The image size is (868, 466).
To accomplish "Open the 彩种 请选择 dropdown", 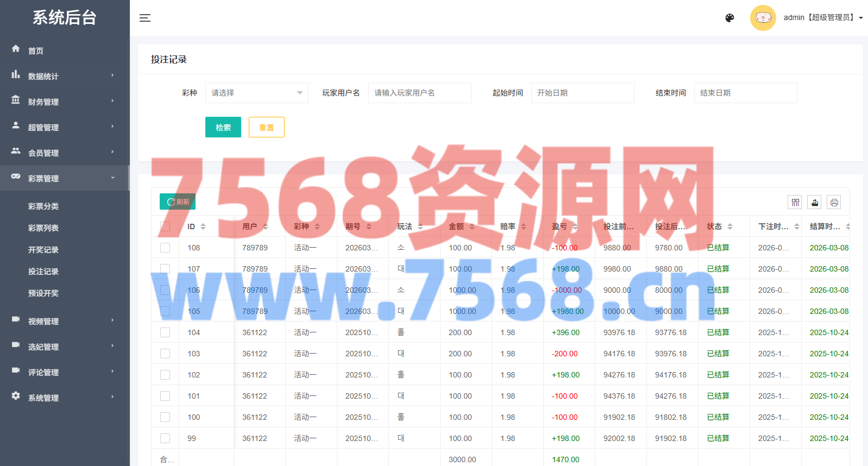I will click(x=256, y=93).
